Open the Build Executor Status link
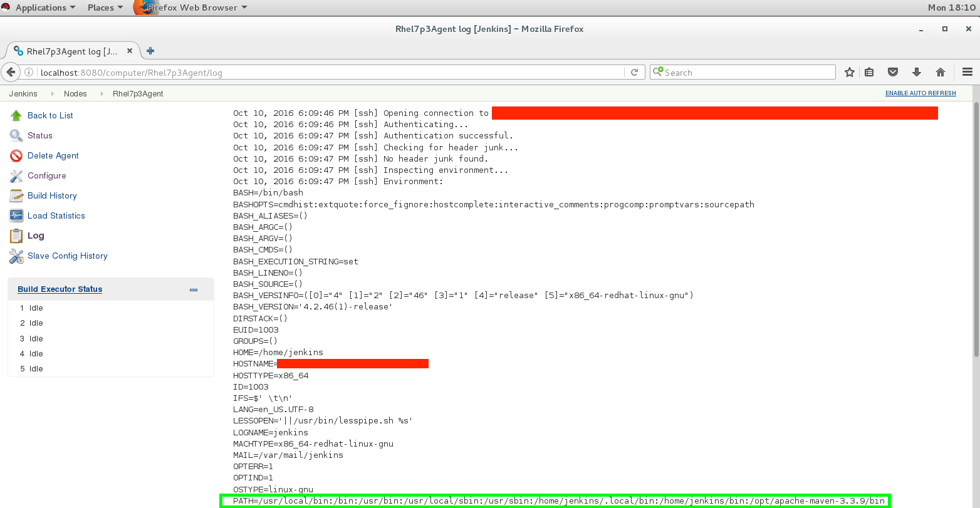 tap(60, 289)
